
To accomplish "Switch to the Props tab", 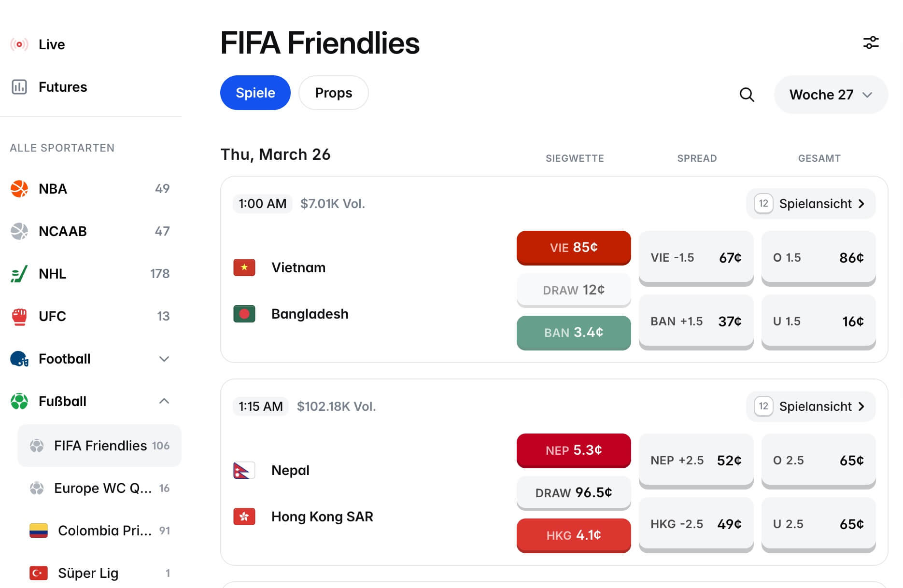I will 333,93.
